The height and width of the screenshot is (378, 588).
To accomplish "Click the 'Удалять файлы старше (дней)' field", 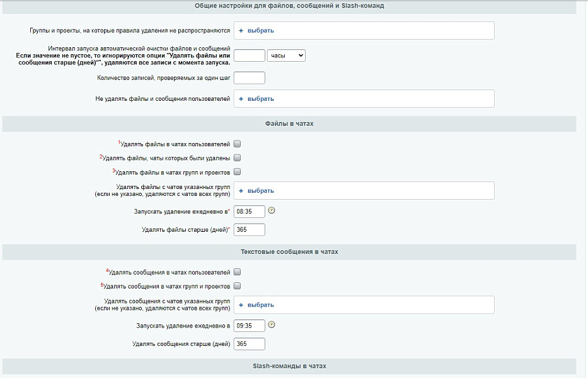I will pos(249,230).
